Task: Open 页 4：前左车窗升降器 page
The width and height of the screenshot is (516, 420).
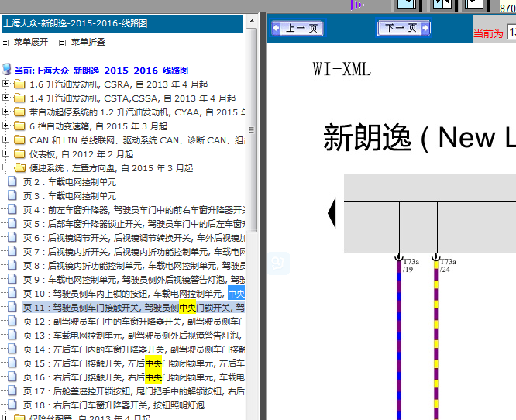Action: coord(134,210)
